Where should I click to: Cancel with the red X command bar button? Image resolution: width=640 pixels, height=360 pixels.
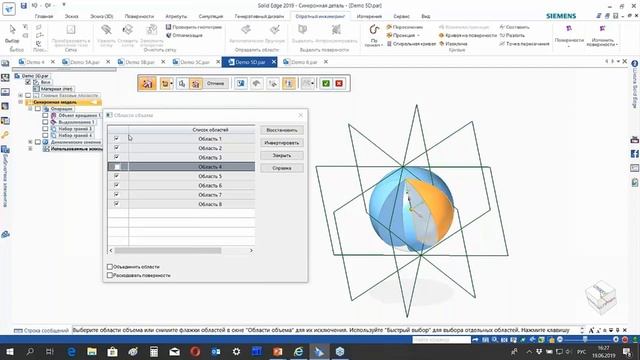click(339, 84)
